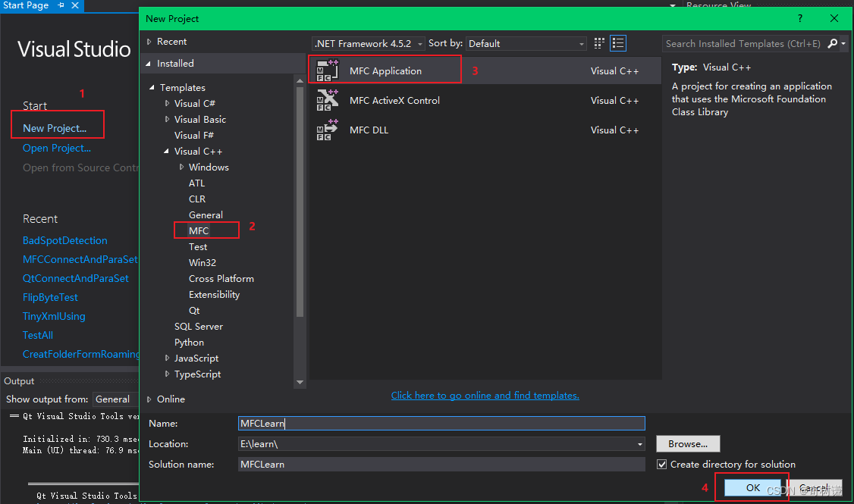
Task: Click the Browse... button
Action: tap(688, 443)
